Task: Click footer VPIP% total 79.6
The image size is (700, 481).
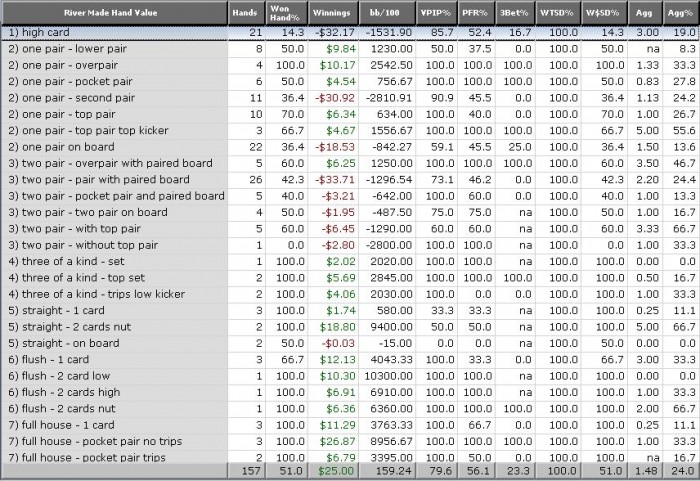Action: (441, 471)
